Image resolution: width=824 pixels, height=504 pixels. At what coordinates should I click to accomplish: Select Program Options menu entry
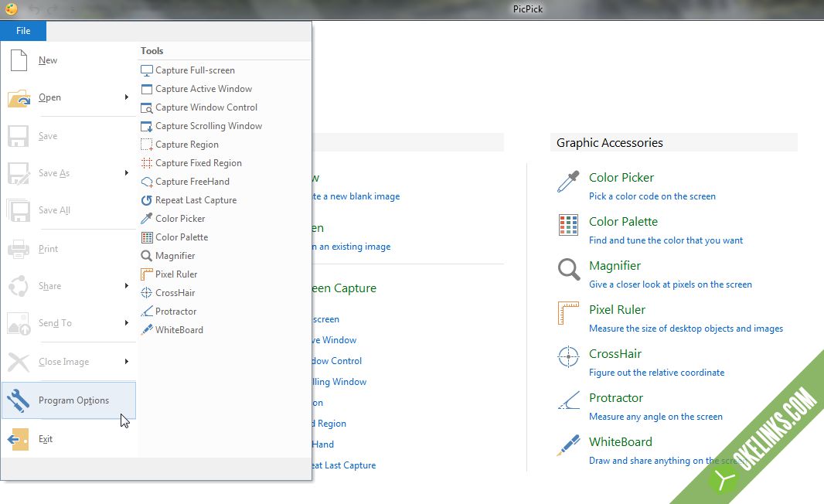(x=69, y=400)
